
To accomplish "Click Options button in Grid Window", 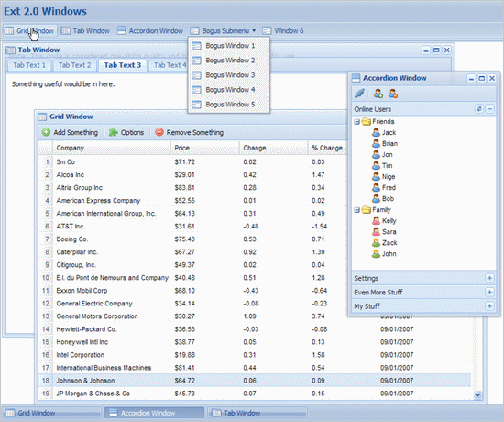I will [x=126, y=132].
